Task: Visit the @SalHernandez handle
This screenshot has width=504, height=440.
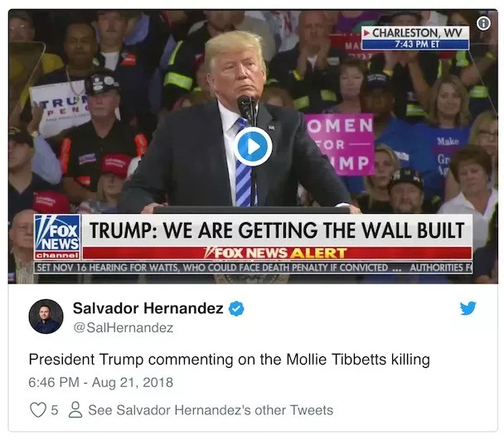Action: [x=124, y=328]
